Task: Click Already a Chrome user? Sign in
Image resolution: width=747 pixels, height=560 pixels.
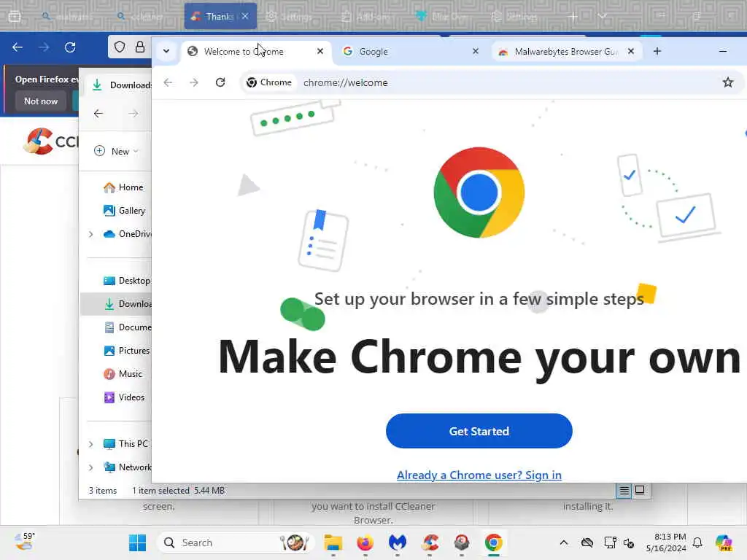Action: pyautogui.click(x=479, y=475)
